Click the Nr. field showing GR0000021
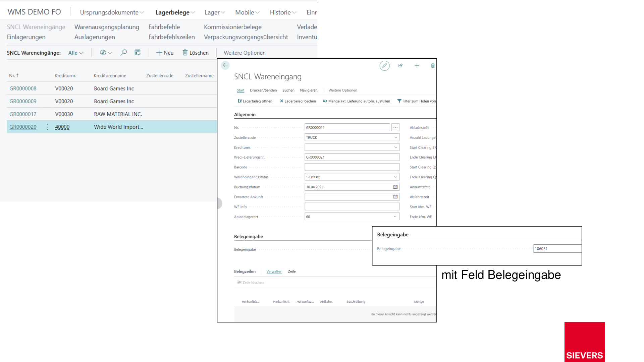 (347, 127)
